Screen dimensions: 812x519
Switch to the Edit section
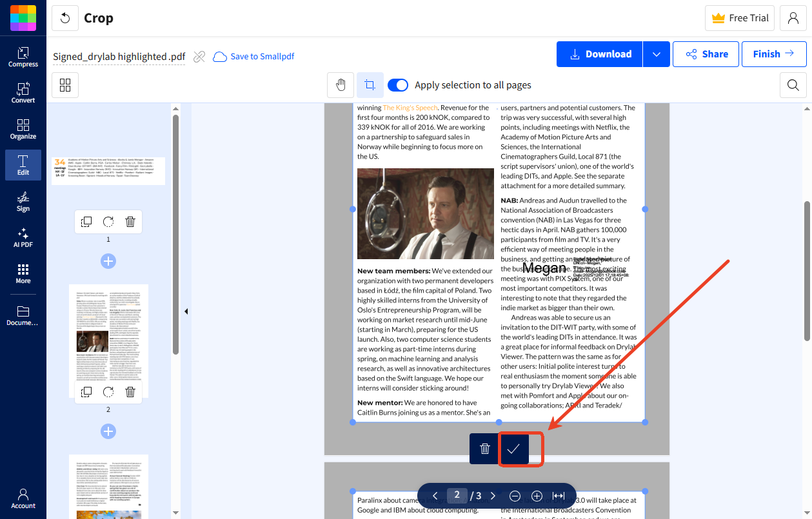click(23, 165)
